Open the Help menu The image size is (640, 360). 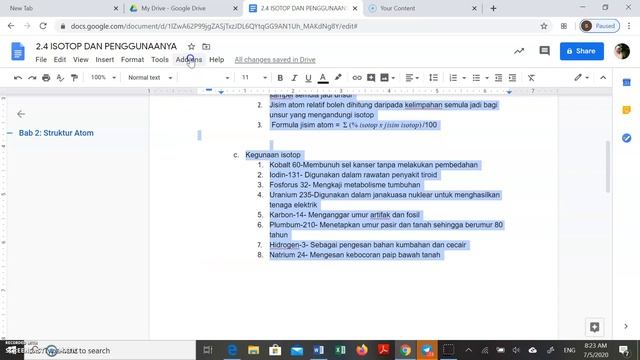[x=217, y=60]
